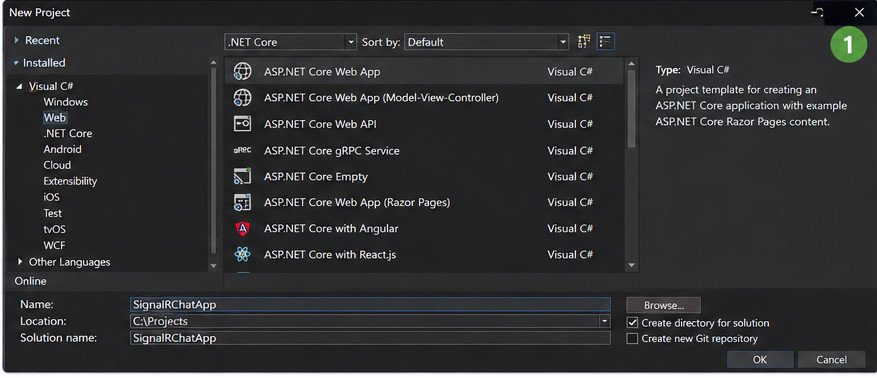The height and width of the screenshot is (378, 877).
Task: Select Web category in tree
Action: 55,117
